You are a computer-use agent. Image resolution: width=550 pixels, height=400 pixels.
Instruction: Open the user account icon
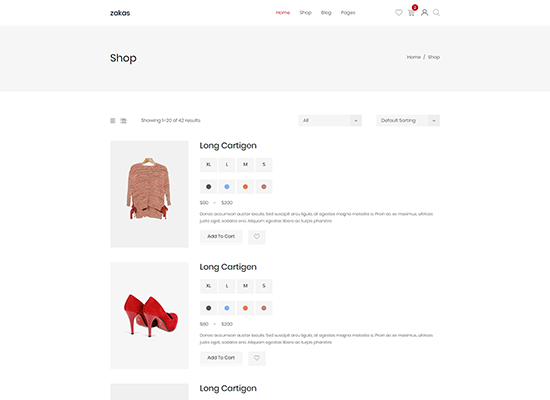tap(424, 13)
